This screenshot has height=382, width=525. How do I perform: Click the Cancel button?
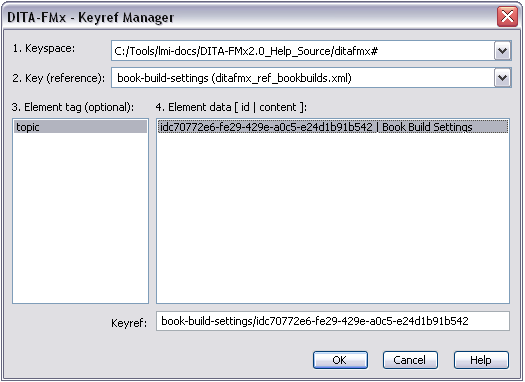tap(410, 360)
